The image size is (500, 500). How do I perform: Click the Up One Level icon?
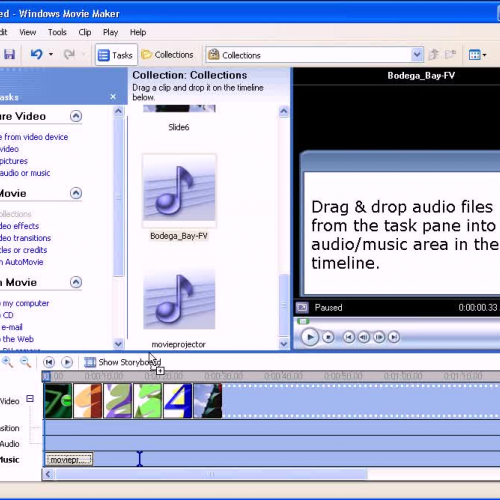click(434, 54)
